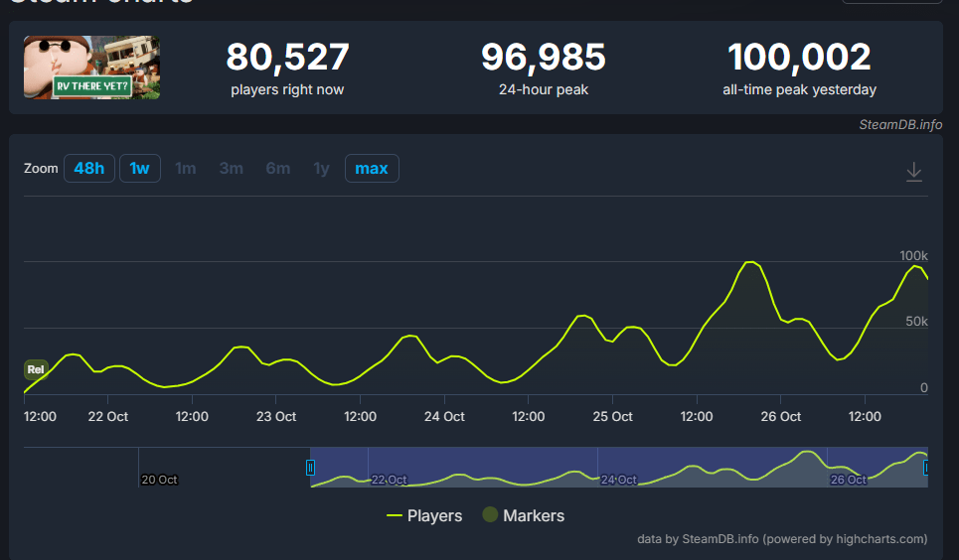Click the 20 Oct area in navigator
The image size is (959, 560).
click(159, 479)
